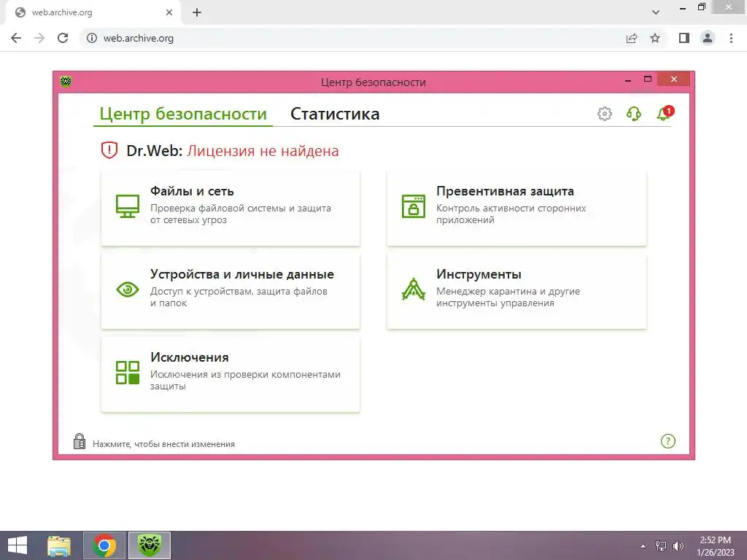Screen dimensions: 747x560
Task: Click the eye icon for Устройства и личные данные
Action: [x=128, y=289]
